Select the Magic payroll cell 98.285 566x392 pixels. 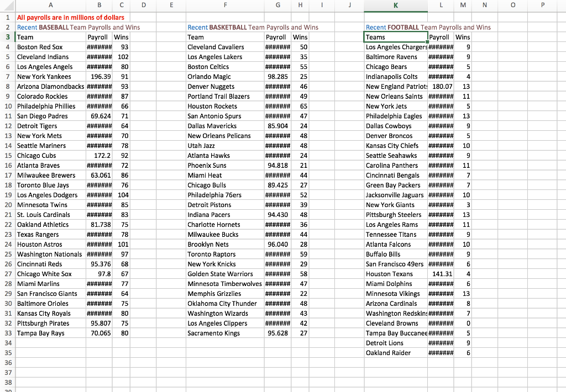coord(277,77)
